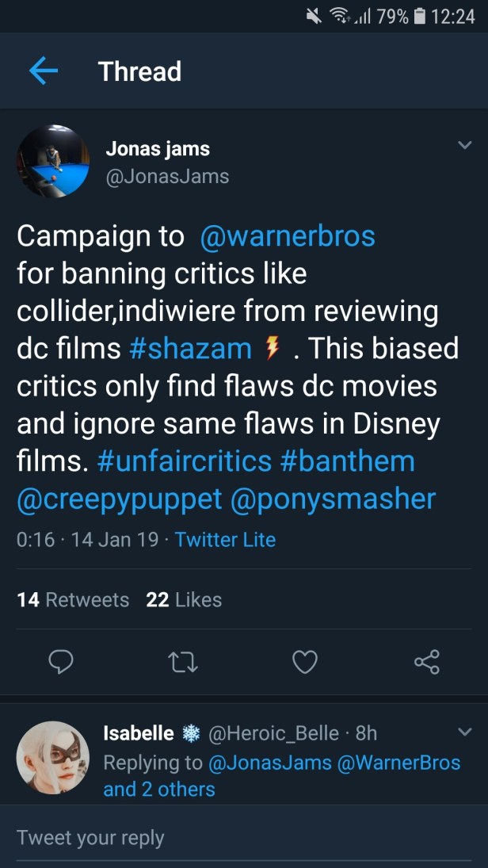Retweet the Jonas jams tweet

(x=182, y=661)
